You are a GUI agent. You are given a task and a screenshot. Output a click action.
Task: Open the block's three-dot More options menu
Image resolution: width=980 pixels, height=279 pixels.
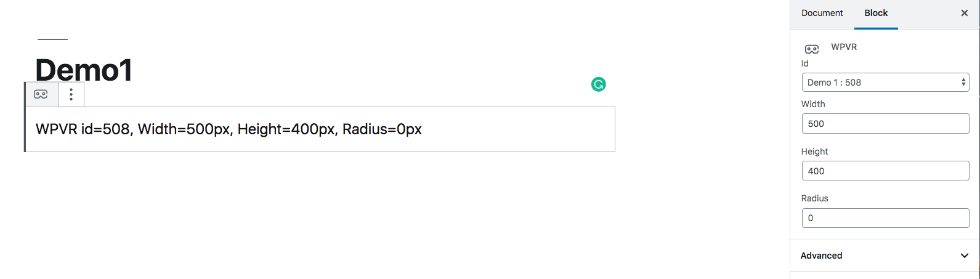click(71, 94)
